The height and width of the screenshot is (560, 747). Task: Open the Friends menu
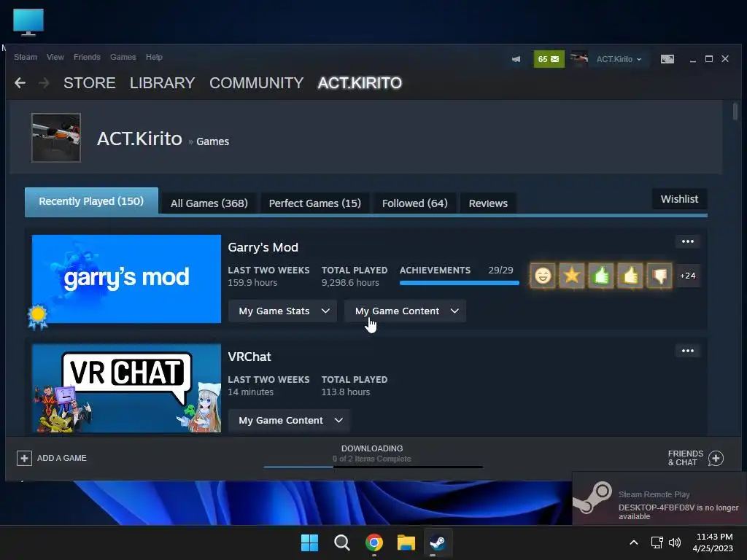tap(87, 57)
